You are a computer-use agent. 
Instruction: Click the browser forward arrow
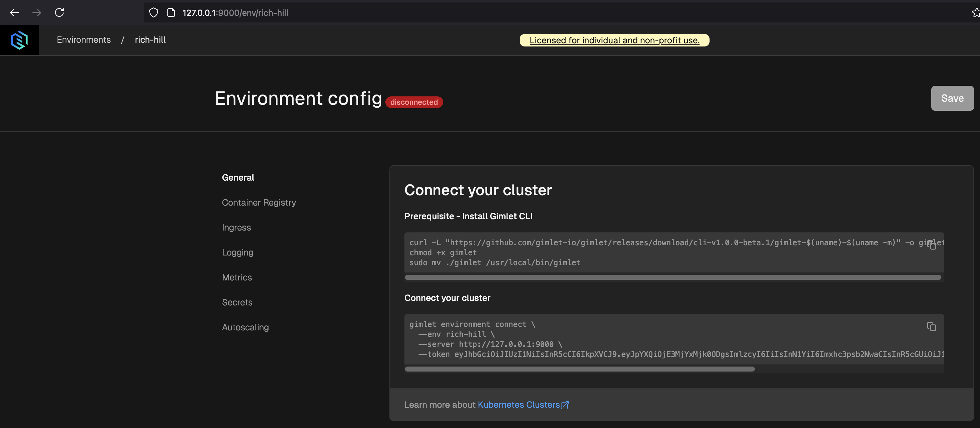click(x=37, y=12)
